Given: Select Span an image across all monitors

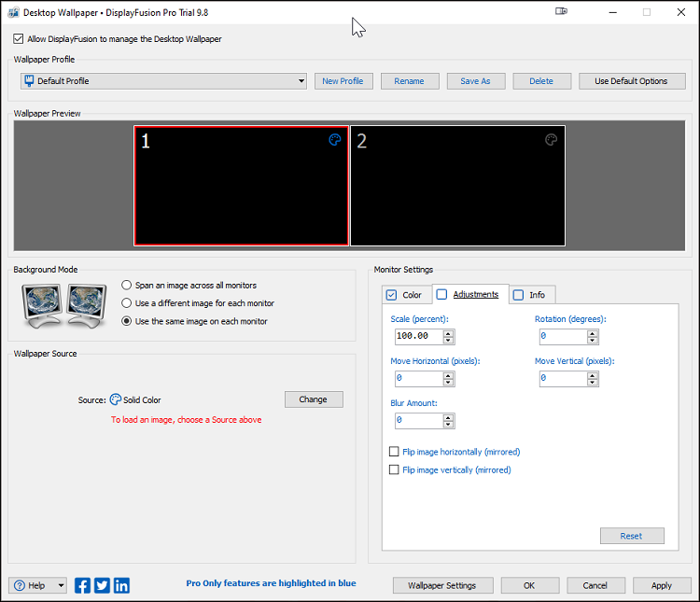Looking at the screenshot, I should pyautogui.click(x=127, y=285).
